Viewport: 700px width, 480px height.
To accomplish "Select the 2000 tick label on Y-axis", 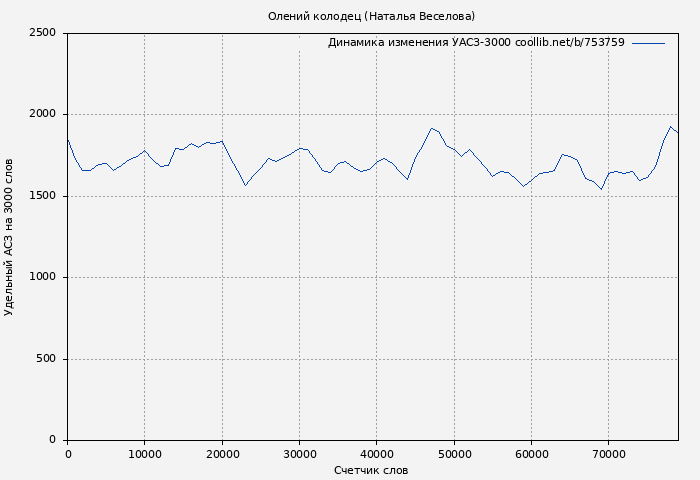I will (42, 114).
